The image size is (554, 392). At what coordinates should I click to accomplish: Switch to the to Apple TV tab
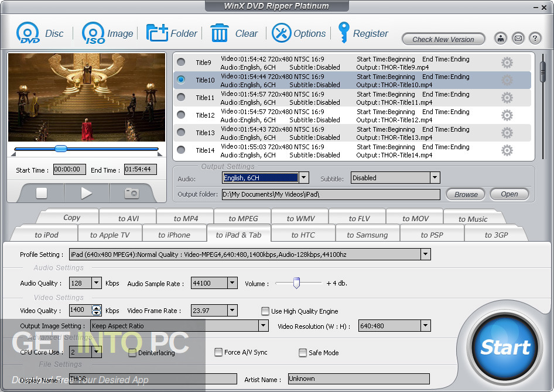tap(110, 235)
